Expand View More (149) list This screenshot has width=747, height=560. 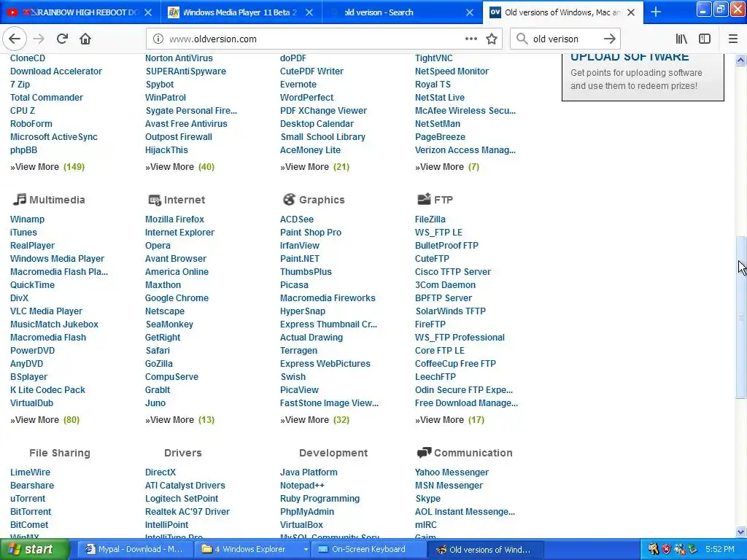(47, 167)
